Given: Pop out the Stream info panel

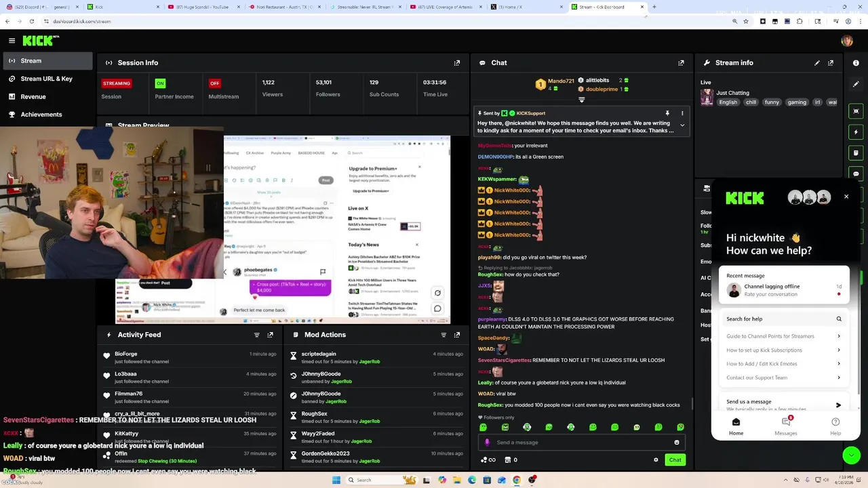Looking at the screenshot, I should pyautogui.click(x=831, y=63).
